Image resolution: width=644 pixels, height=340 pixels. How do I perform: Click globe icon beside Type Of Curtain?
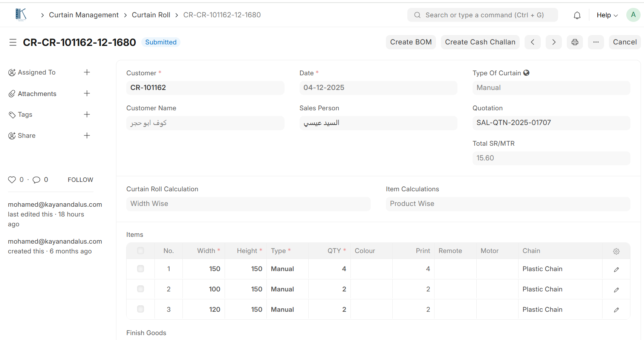pos(526,73)
